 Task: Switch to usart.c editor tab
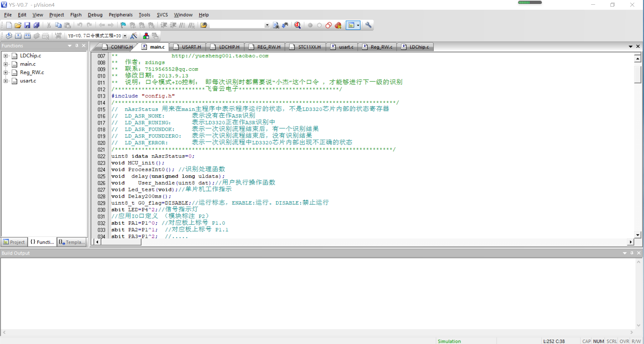point(342,47)
